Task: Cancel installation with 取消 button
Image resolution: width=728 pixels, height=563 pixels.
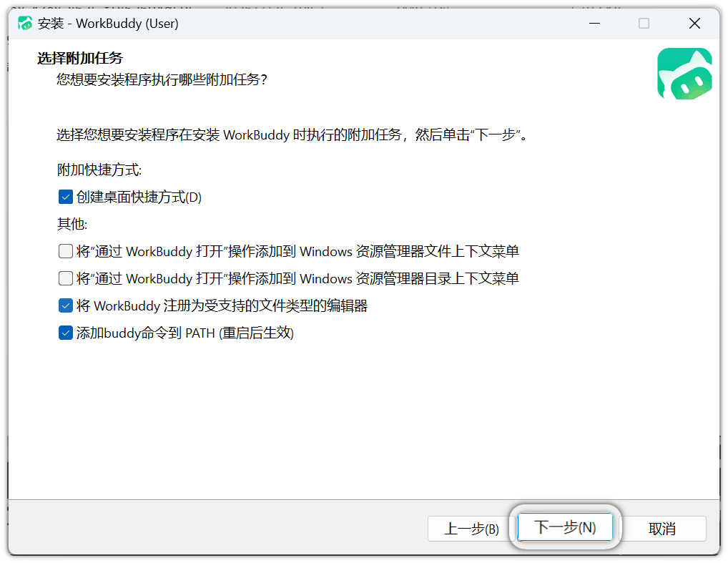Action: tap(662, 529)
